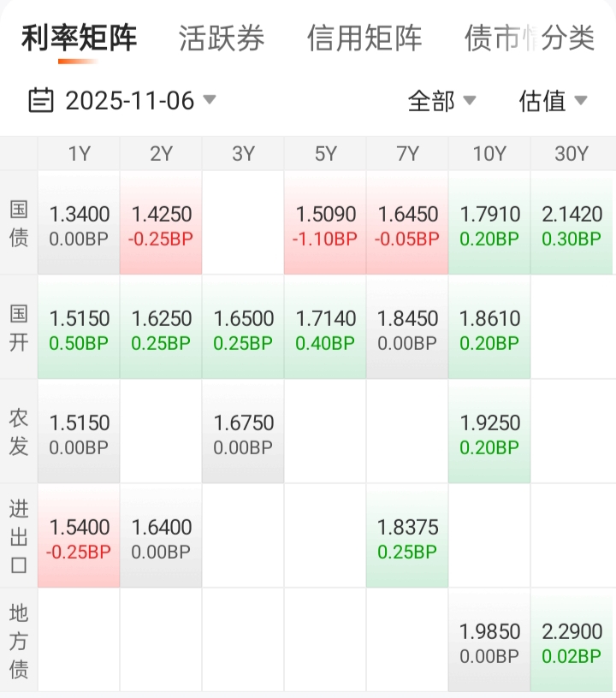Tap the 进出口 row label

tap(19, 536)
